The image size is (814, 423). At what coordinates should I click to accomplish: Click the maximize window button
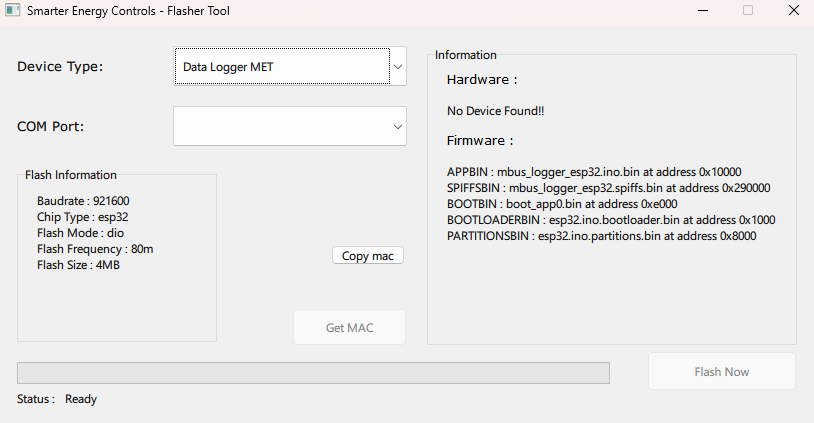click(x=748, y=10)
